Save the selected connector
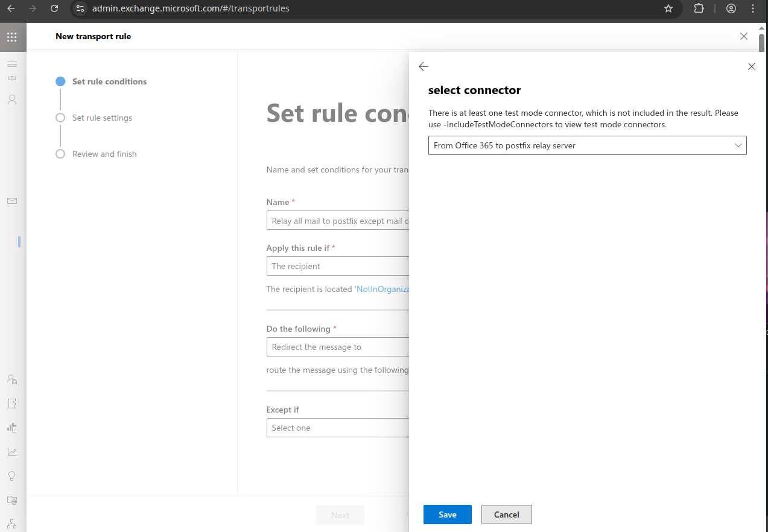 pyautogui.click(x=448, y=515)
